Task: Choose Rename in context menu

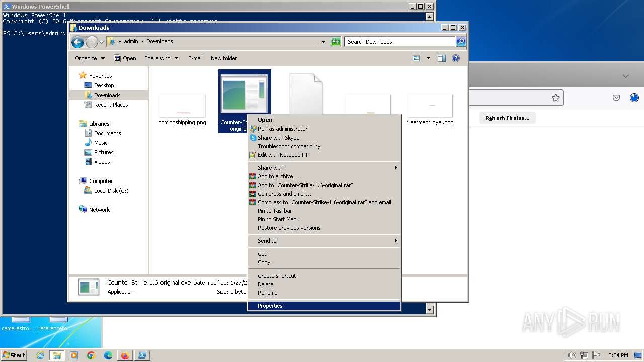Action: [x=325, y=293]
